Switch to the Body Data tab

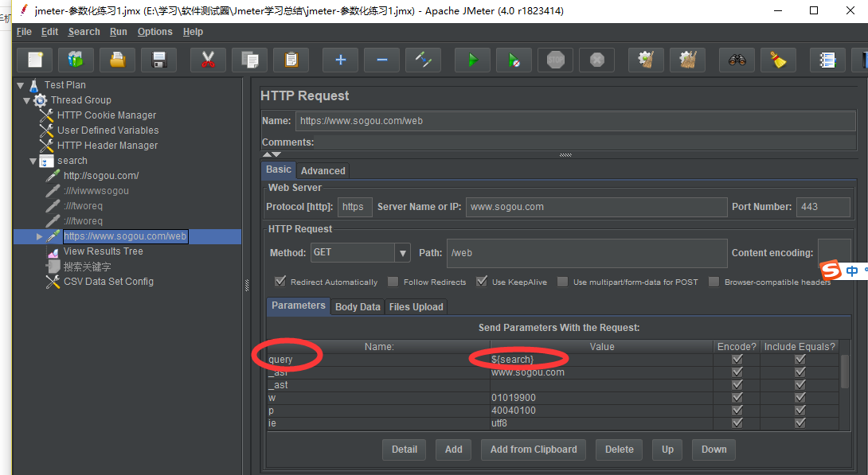click(358, 307)
